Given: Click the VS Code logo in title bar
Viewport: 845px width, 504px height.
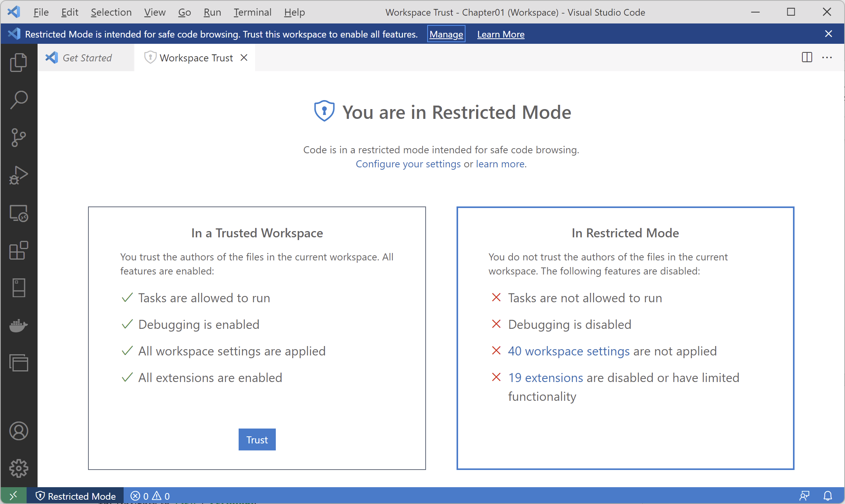Looking at the screenshot, I should (x=14, y=12).
